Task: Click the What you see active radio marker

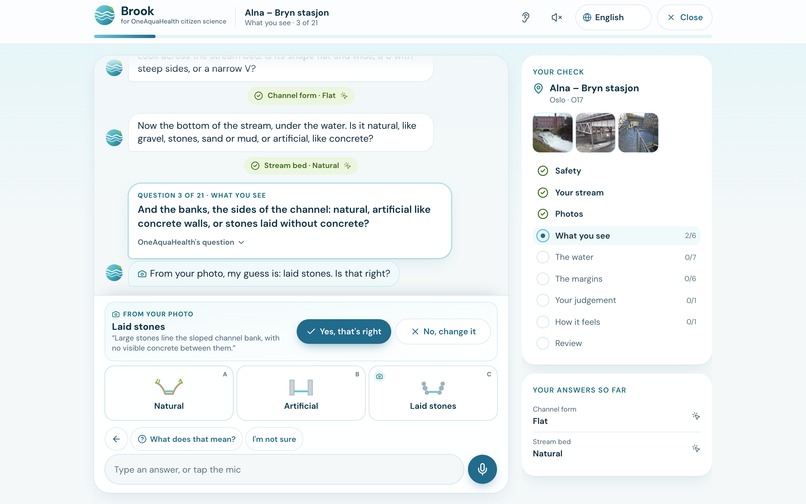Action: tap(543, 236)
